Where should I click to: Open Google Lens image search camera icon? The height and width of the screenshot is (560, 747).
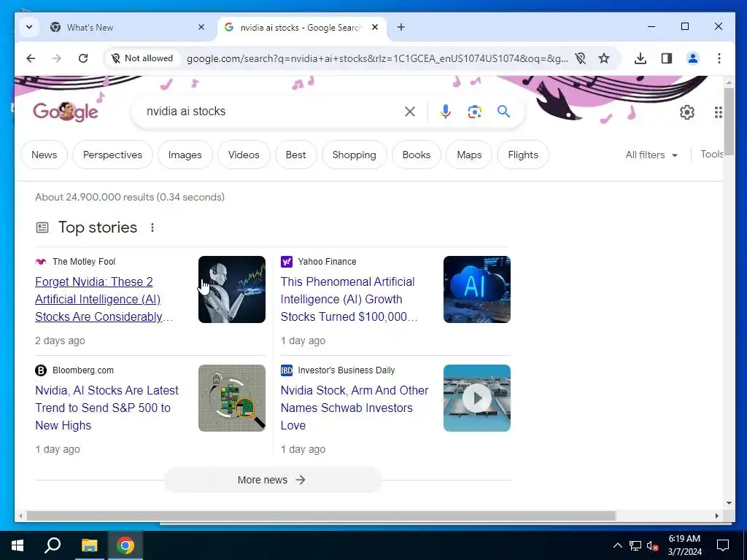click(x=474, y=112)
